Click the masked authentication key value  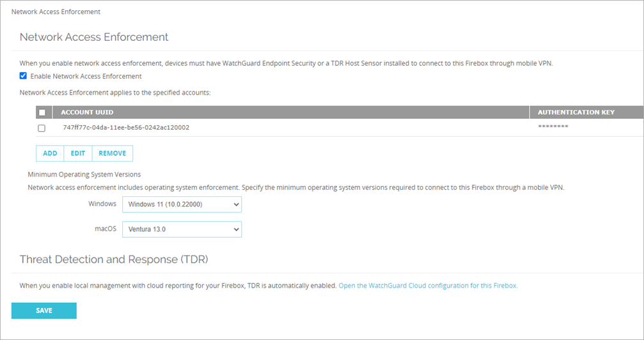tap(553, 128)
